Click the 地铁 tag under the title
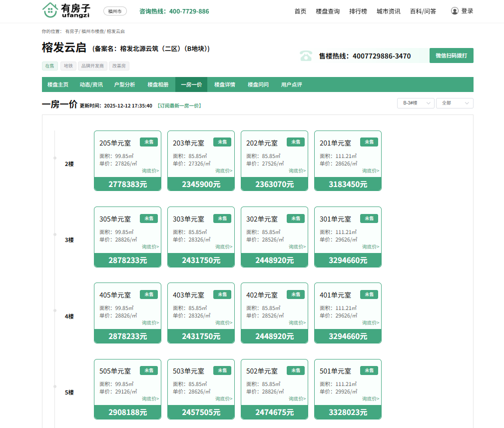The width and height of the screenshot is (504, 428). [x=68, y=66]
